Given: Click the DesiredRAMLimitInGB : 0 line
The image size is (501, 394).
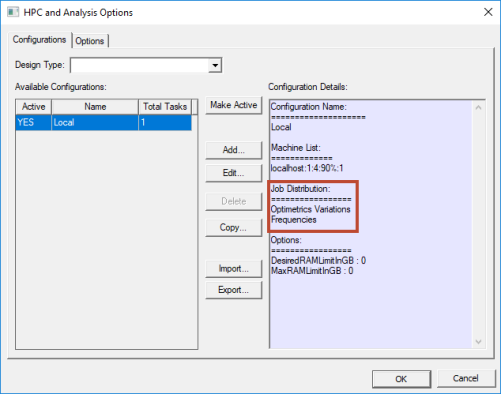Looking at the screenshot, I should tap(318, 261).
